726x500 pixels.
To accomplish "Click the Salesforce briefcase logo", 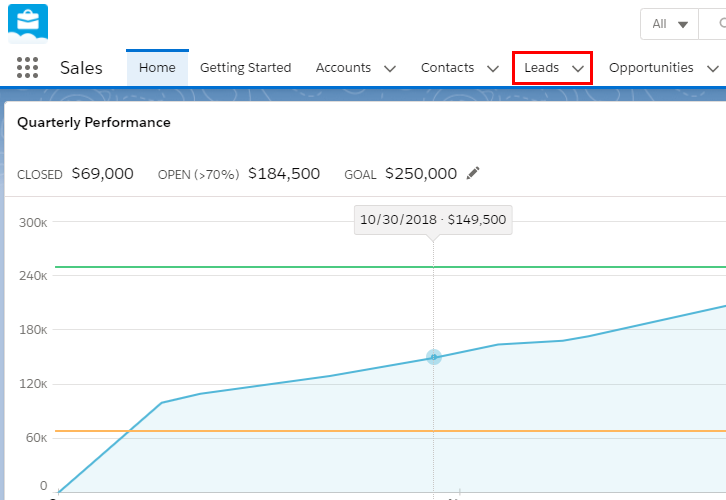I will [28, 24].
